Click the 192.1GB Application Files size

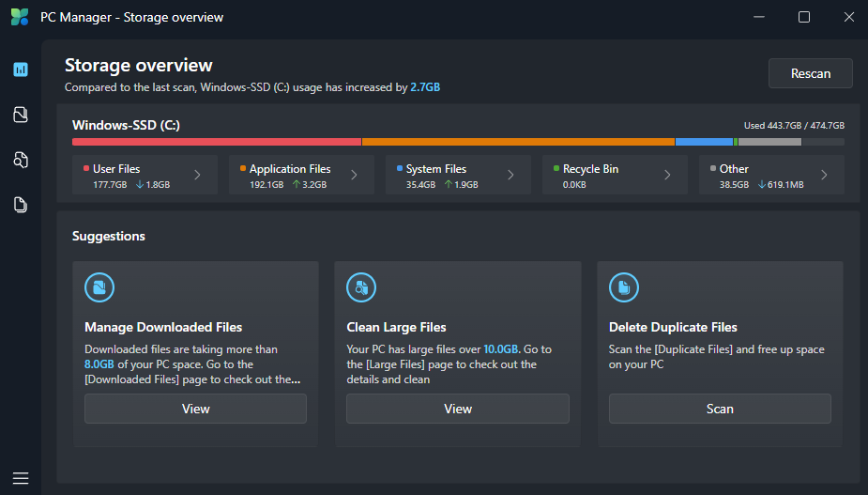click(266, 185)
